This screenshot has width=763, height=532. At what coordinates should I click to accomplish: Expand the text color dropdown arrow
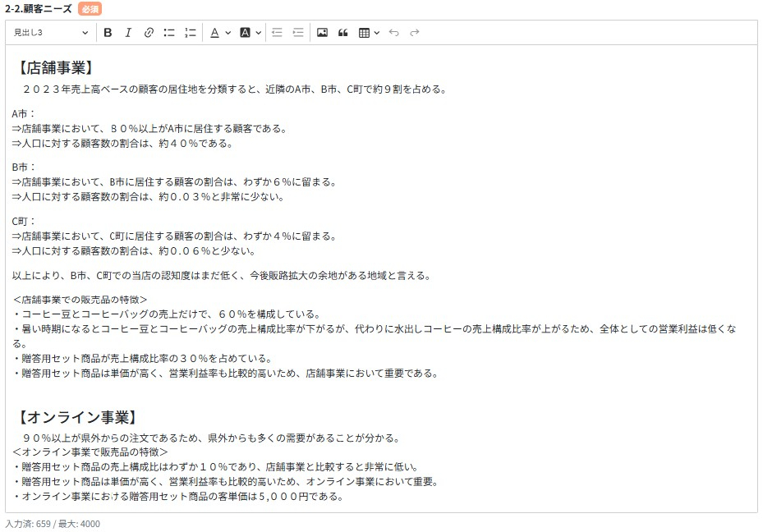(x=227, y=32)
